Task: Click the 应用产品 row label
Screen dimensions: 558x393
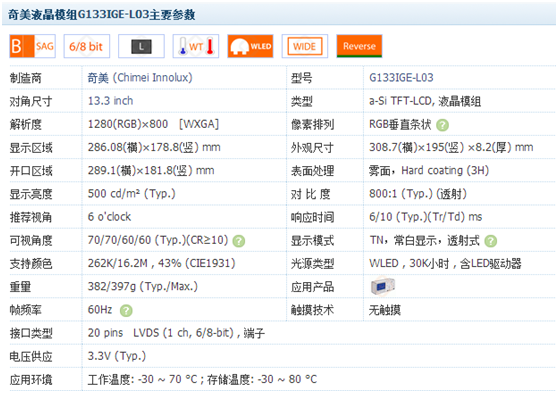Action: click(x=312, y=287)
